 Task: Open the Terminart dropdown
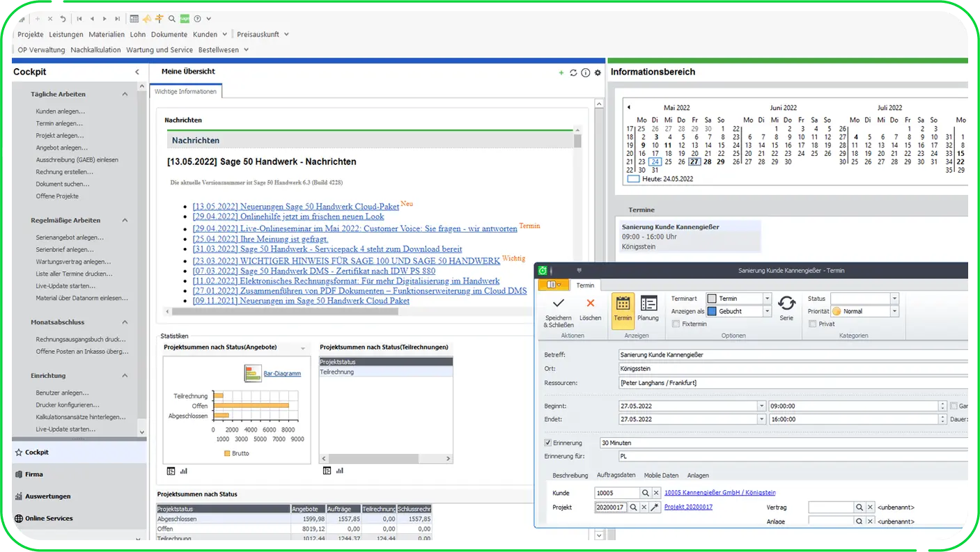click(767, 298)
